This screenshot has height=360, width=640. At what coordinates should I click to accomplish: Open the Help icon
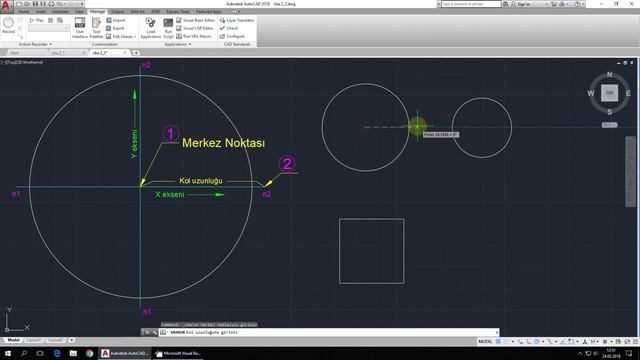tap(577, 4)
